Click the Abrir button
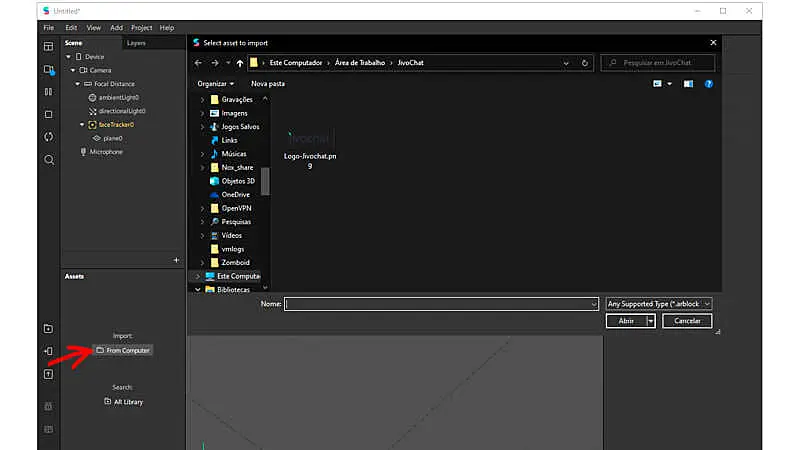The height and width of the screenshot is (450, 800). coord(626,321)
